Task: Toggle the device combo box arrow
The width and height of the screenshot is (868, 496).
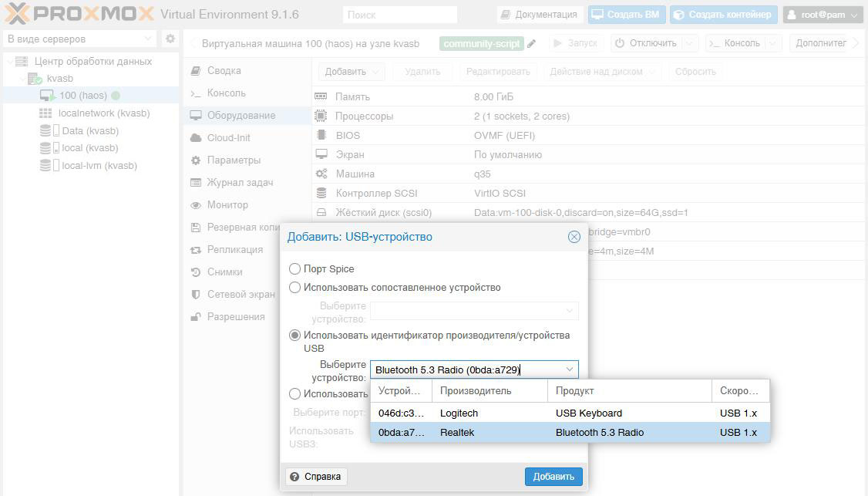Action: [x=570, y=369]
